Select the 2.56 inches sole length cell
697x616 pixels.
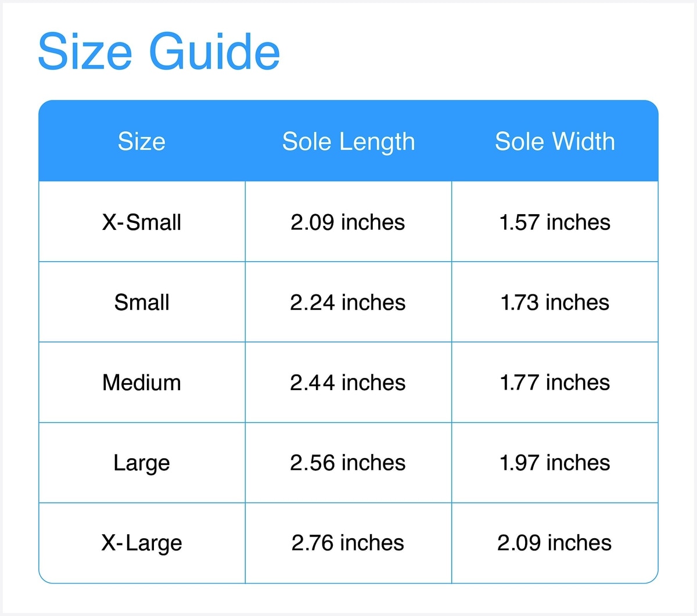click(348, 463)
